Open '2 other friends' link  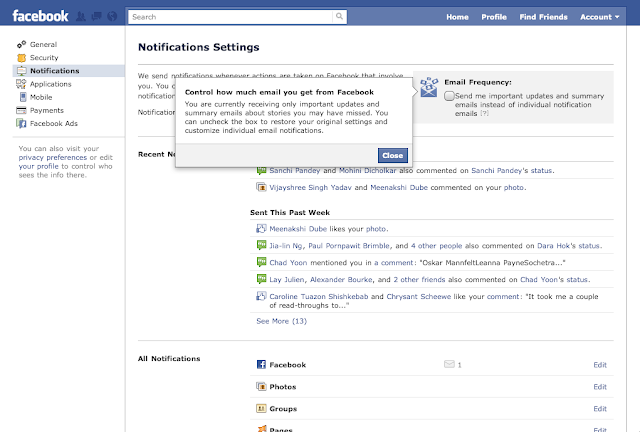point(419,280)
